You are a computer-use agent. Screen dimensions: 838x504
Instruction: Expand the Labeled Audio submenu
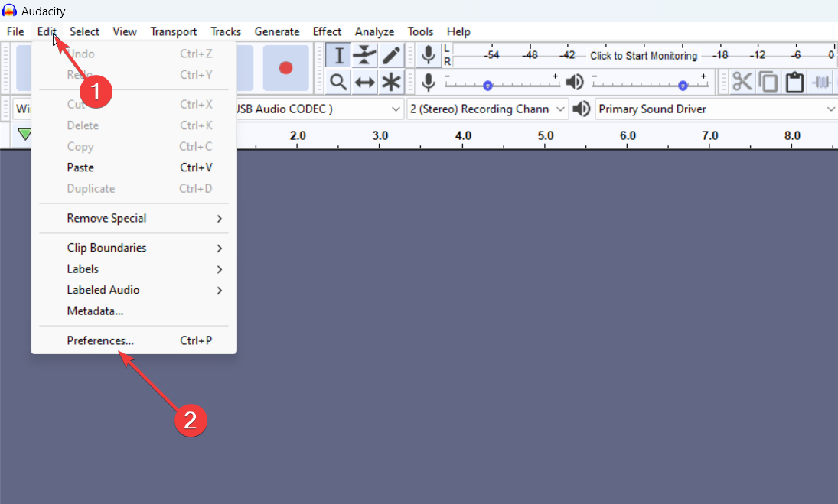click(x=134, y=290)
